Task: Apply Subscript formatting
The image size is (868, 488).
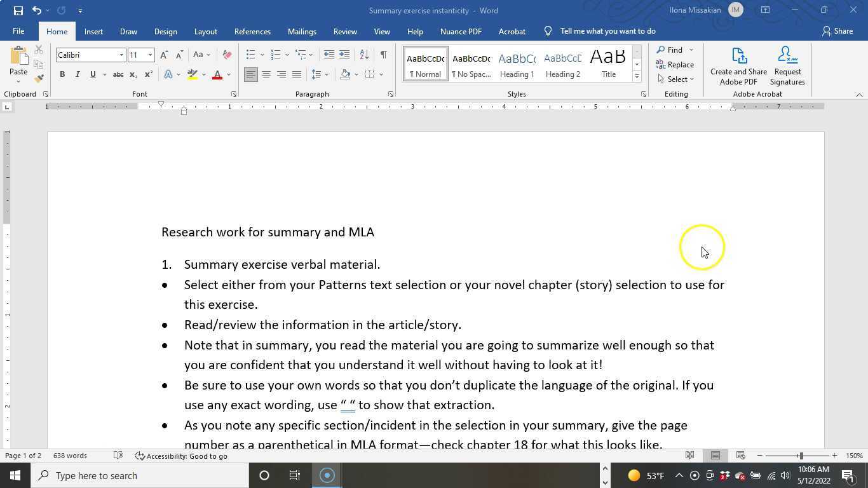Action: [133, 74]
